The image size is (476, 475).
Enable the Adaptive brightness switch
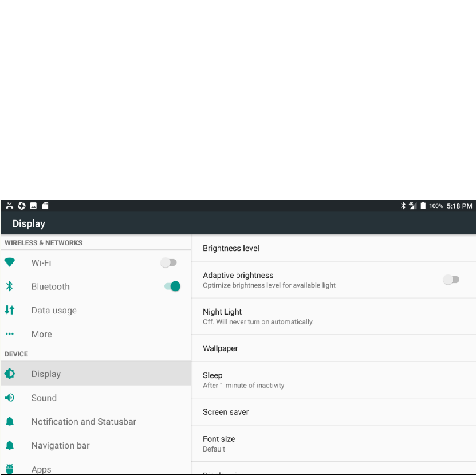click(451, 280)
